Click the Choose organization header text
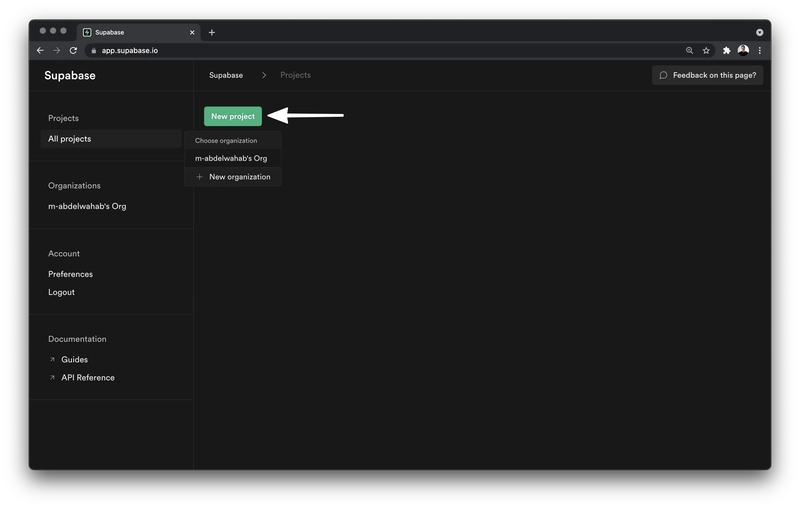 pos(226,140)
